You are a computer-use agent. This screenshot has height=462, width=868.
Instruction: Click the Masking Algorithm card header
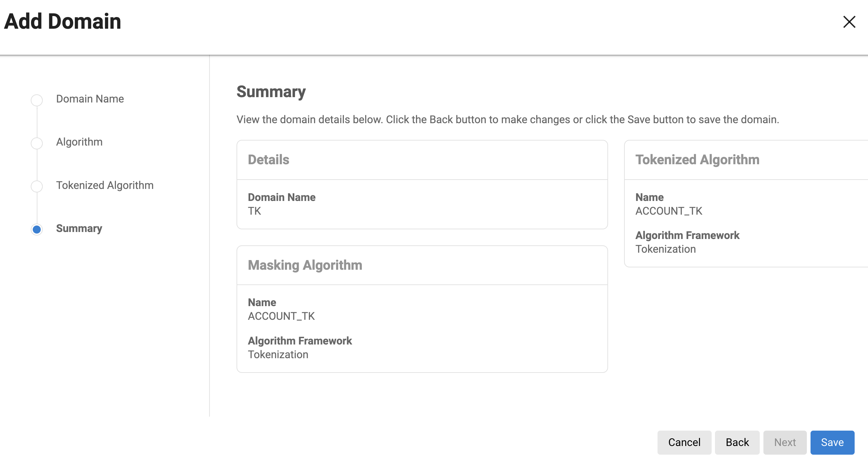pyautogui.click(x=305, y=265)
